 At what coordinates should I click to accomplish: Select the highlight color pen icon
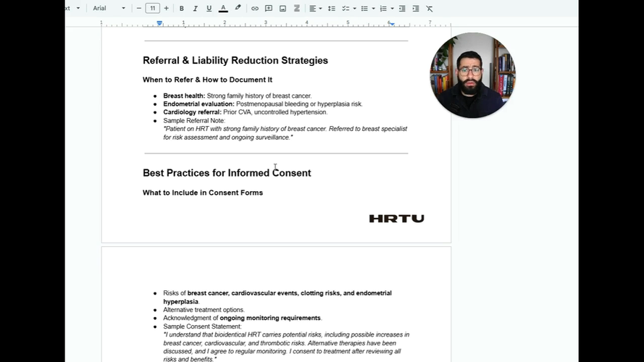[x=238, y=9]
